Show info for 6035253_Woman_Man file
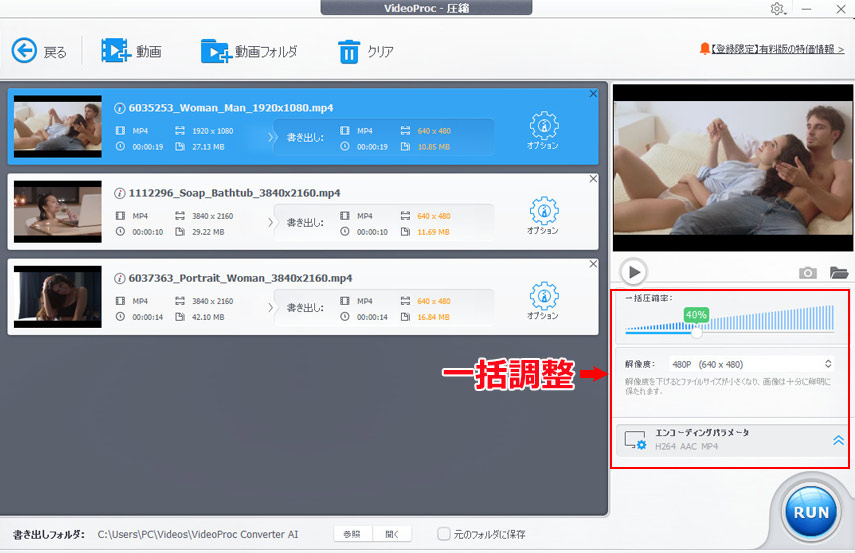Viewport: 855px width, 553px height. 119,108
